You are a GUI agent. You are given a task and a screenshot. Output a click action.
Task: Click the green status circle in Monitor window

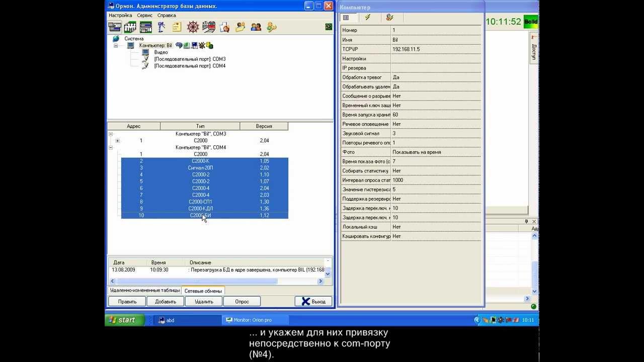click(x=533, y=306)
